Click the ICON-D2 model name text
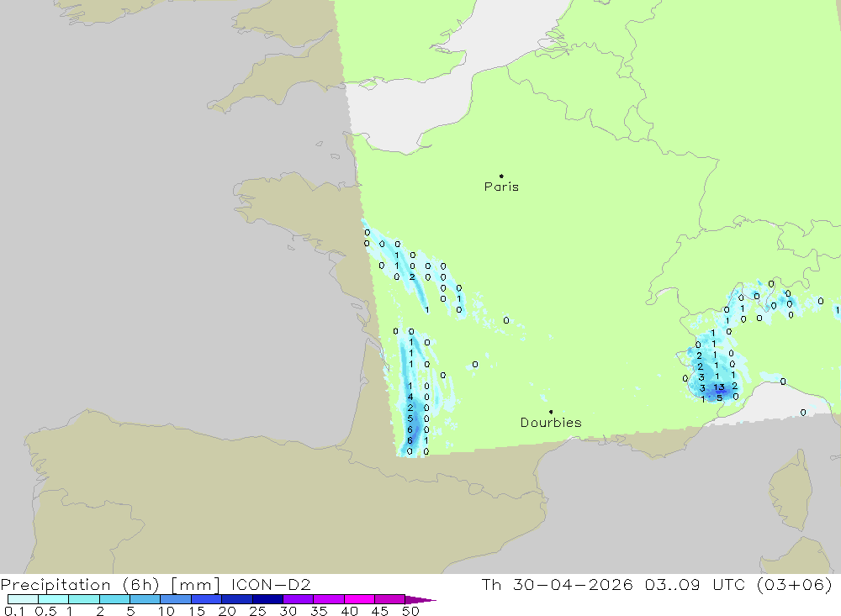The height and width of the screenshot is (616, 841). [x=271, y=584]
